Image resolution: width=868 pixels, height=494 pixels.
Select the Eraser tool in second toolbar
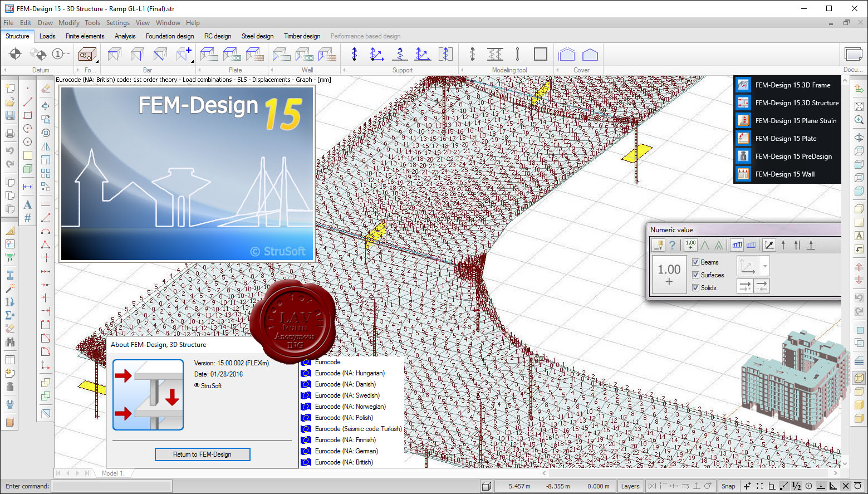click(x=46, y=89)
